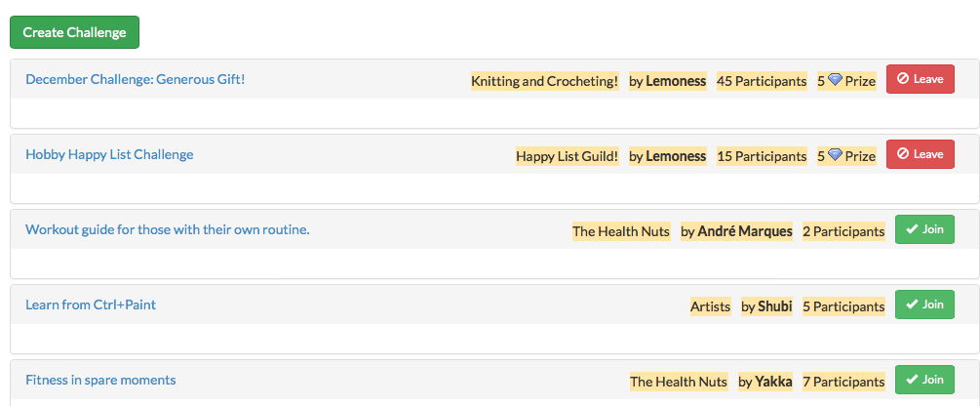The image size is (980, 406).
Task: Join the Fitness in spare moments challenge
Action: 923,380
